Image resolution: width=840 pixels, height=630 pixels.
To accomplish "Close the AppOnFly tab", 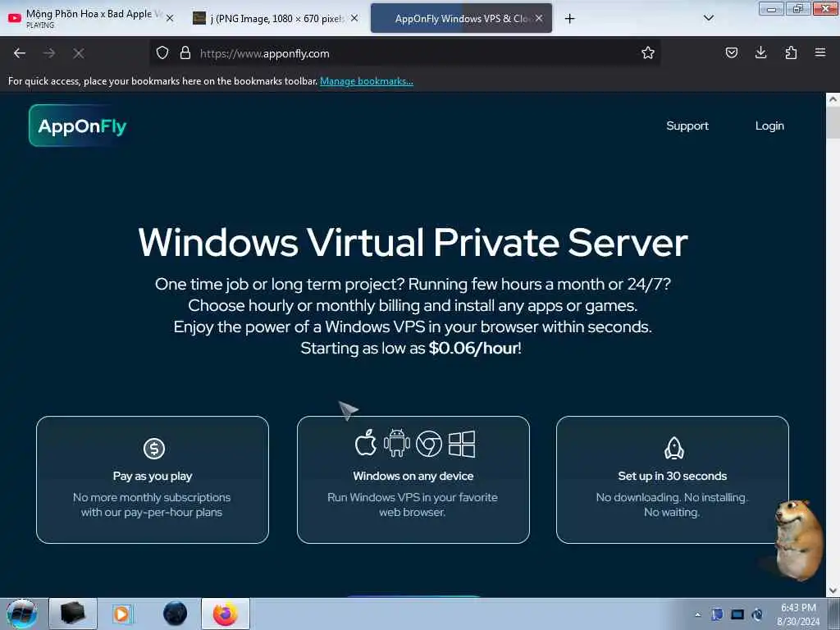I will click(x=539, y=18).
